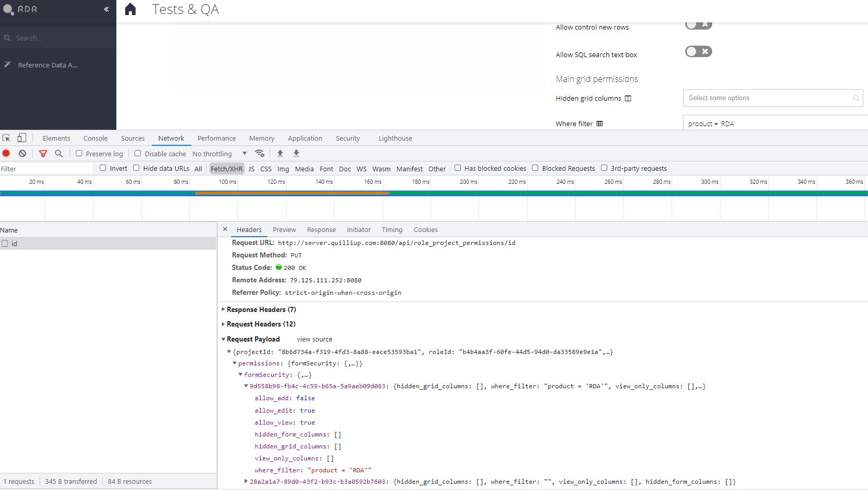Stop recording network log red button
Image resolution: width=868 pixels, height=490 pixels.
coord(6,153)
